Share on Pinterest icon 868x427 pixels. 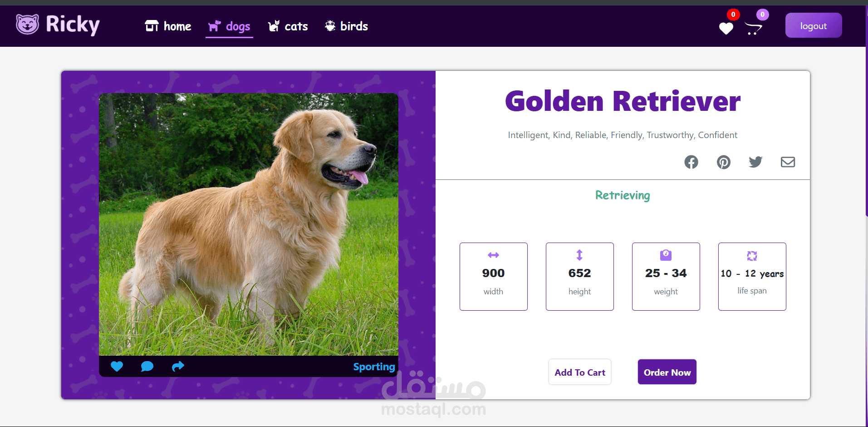pos(723,162)
